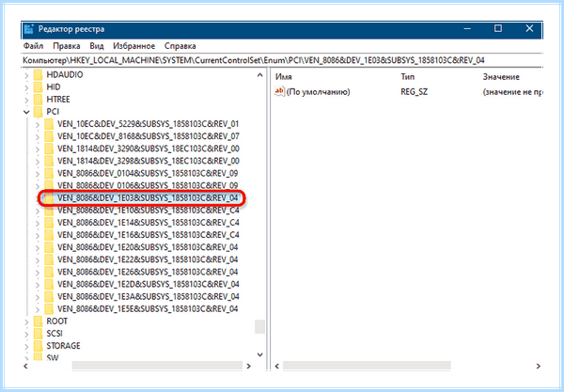This screenshot has height=392, width=564.
Task: Expand the VEN_10EC&DEV_8168 key
Action: pyautogui.click(x=38, y=136)
